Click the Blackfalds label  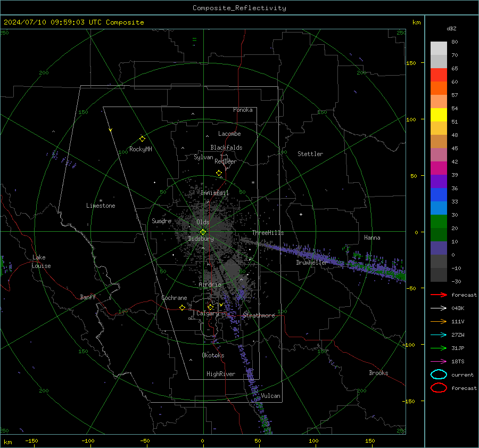coord(226,148)
